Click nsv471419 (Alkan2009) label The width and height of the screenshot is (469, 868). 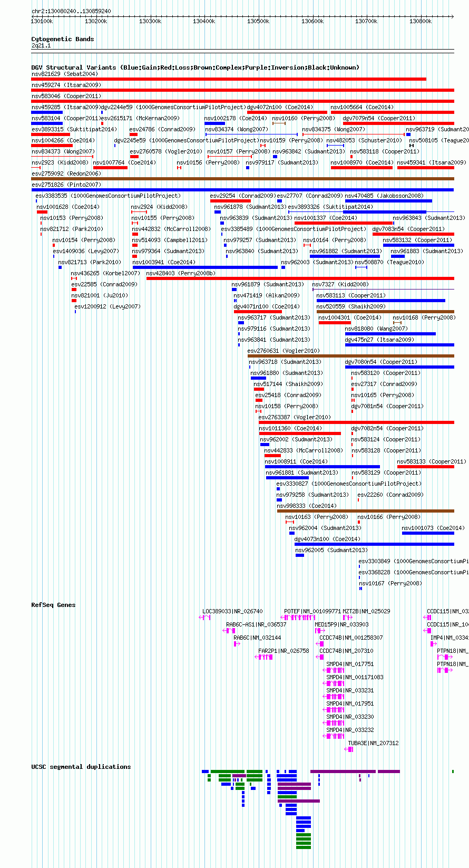(267, 295)
